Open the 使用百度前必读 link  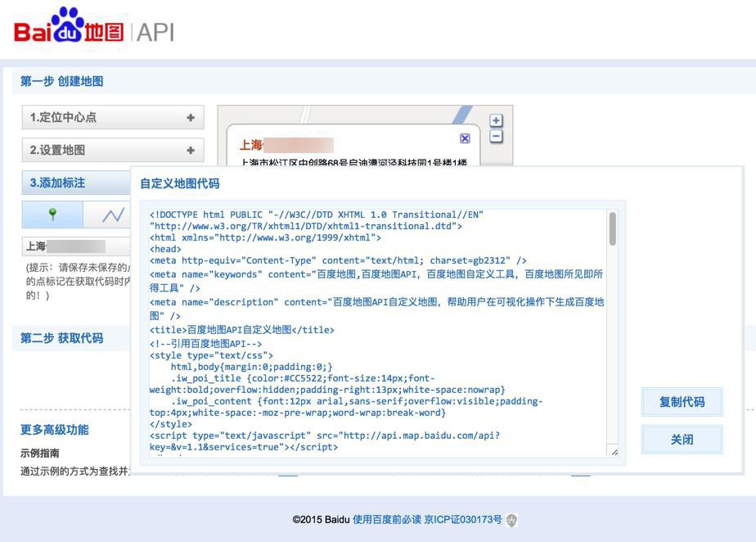point(387,520)
